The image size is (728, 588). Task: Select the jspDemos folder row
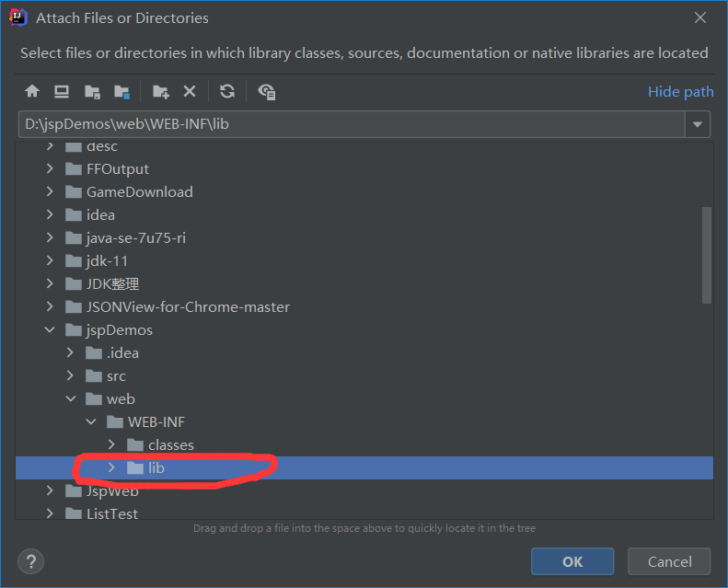click(x=364, y=330)
